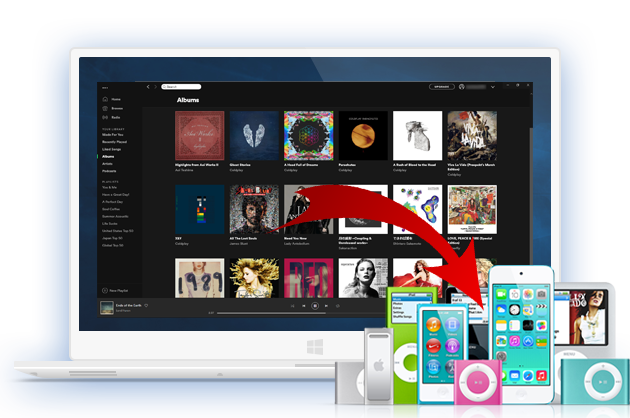
Task: Open Summer Acoustic playlist
Action: (x=115, y=216)
